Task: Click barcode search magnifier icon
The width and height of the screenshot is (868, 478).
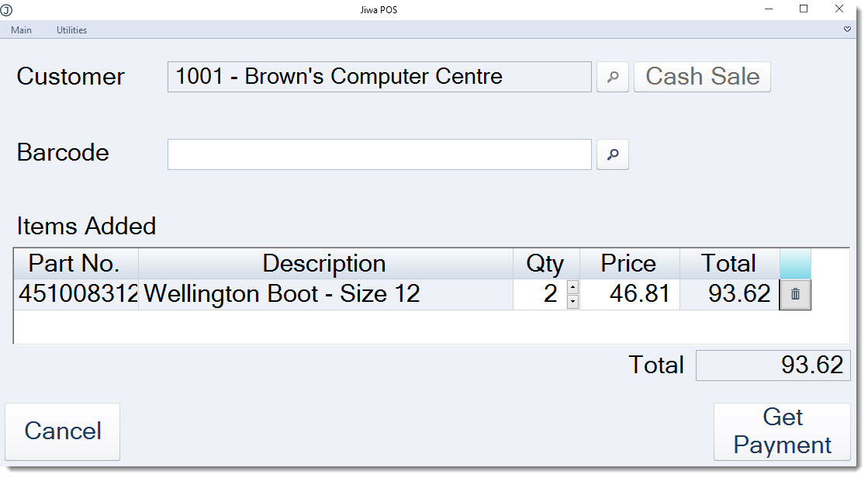Action: coord(612,154)
